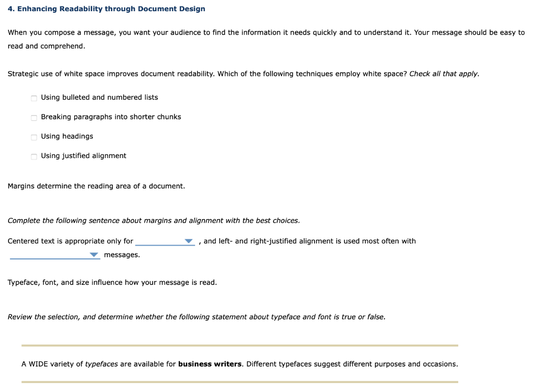Check the 'Using bulleted and numbered lists' checkbox
This screenshot has width=543, height=392.
[33, 98]
